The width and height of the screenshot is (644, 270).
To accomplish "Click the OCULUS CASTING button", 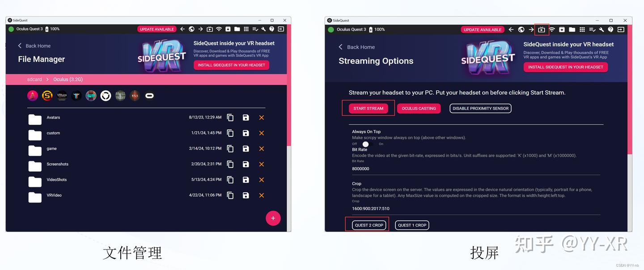I will (419, 109).
